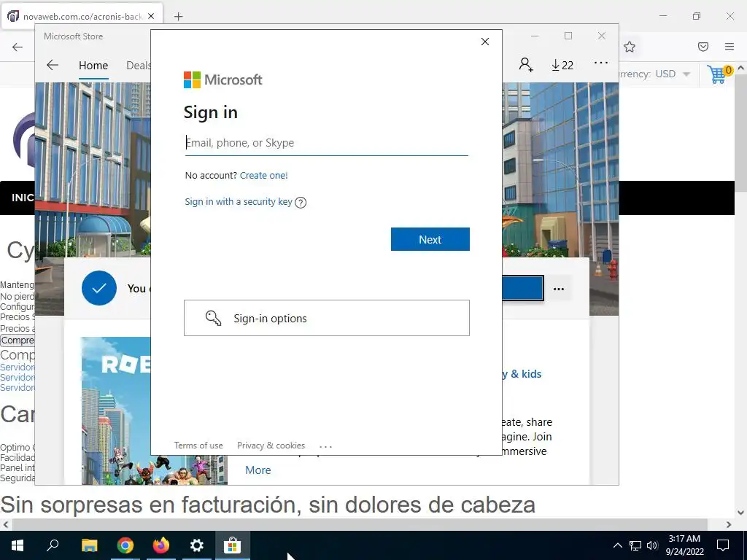This screenshot has height=560, width=747.
Task: Open Sign-in options
Action: [326, 318]
